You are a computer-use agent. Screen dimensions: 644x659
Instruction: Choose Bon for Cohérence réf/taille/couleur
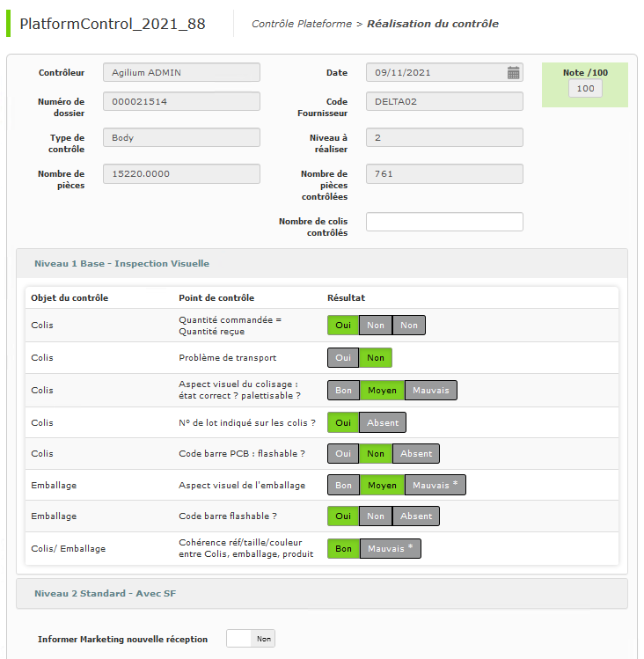pos(343,548)
